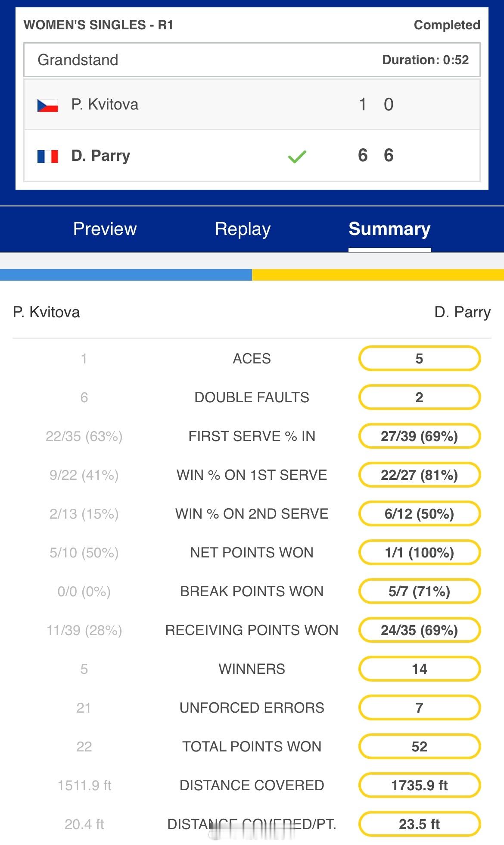The image size is (504, 845).
Task: Click Parry's total points won 52 pill
Action: pyautogui.click(x=419, y=746)
